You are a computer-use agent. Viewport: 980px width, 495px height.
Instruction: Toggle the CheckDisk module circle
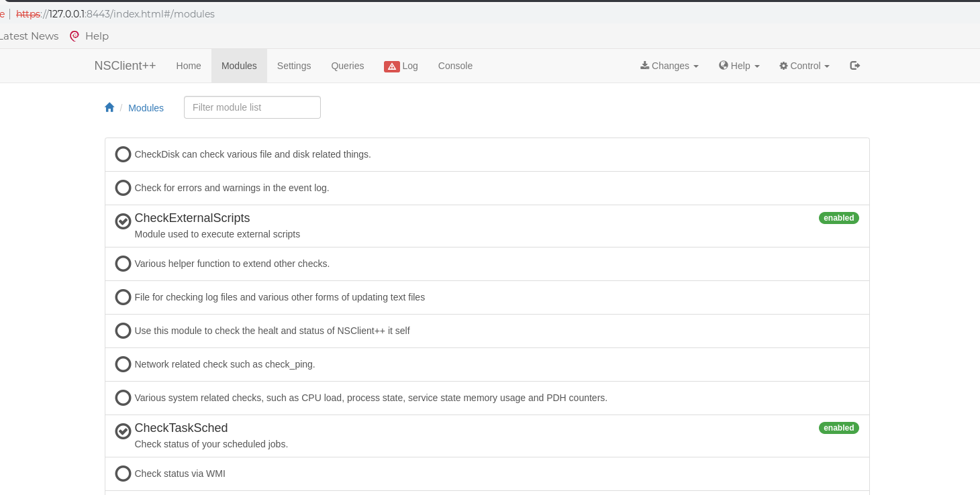[123, 154]
